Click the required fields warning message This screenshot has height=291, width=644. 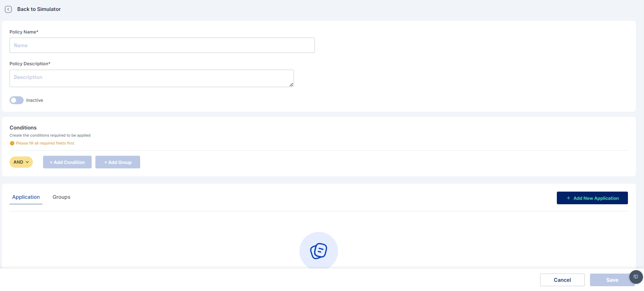coord(45,143)
